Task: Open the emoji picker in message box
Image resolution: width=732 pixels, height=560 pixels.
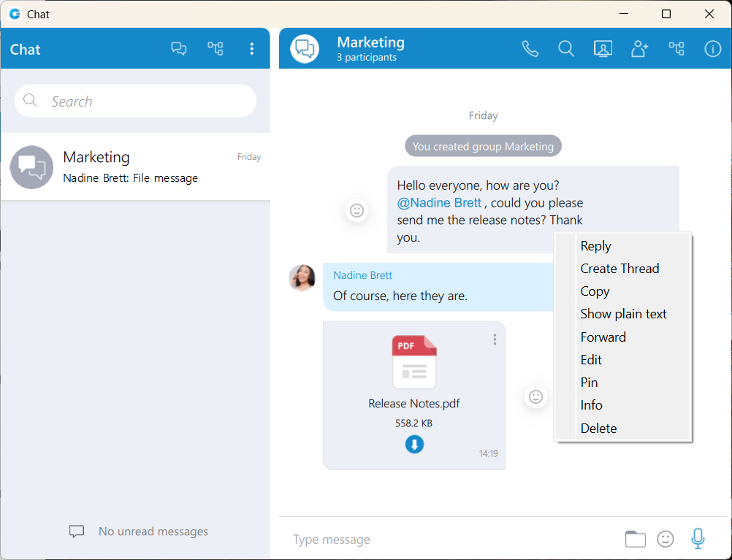Action: click(666, 539)
